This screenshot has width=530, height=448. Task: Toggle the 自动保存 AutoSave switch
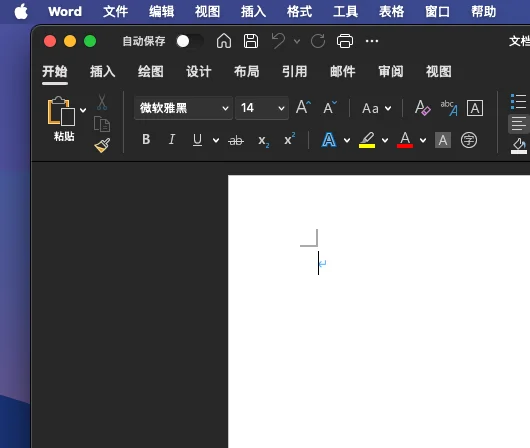tap(190, 41)
